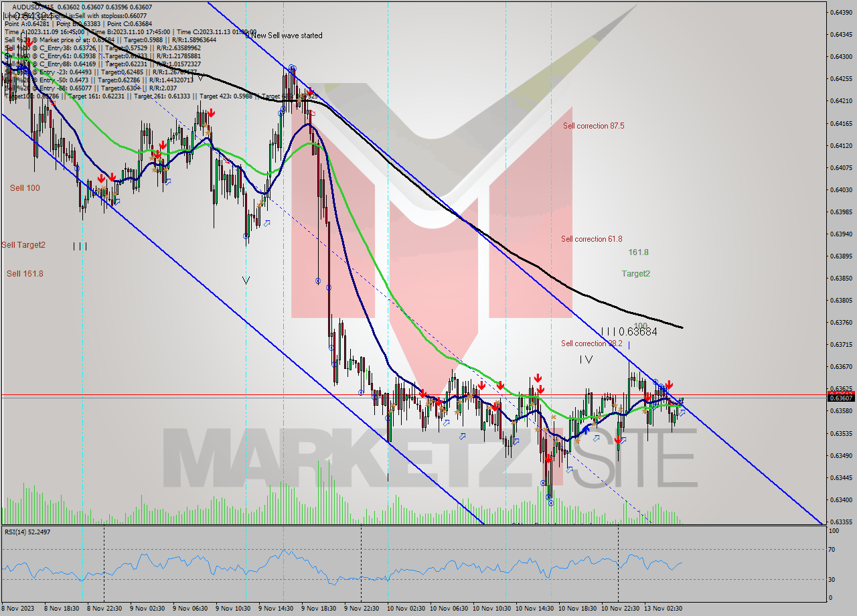
Task: Click the RSI 30 level label
Action: point(833,580)
